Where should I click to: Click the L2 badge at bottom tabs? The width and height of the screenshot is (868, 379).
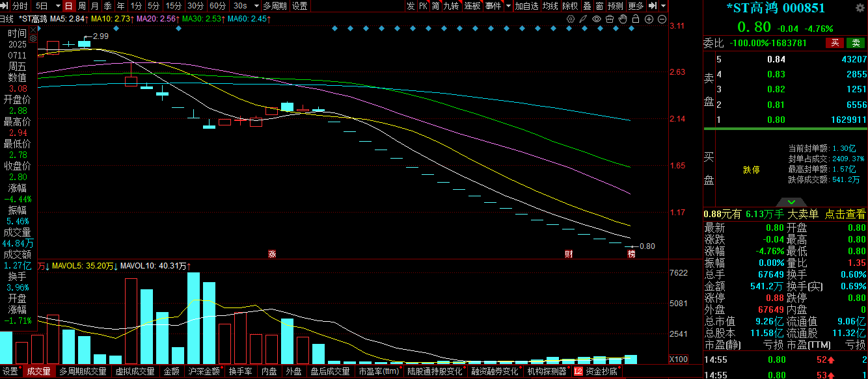pyautogui.click(x=578, y=372)
